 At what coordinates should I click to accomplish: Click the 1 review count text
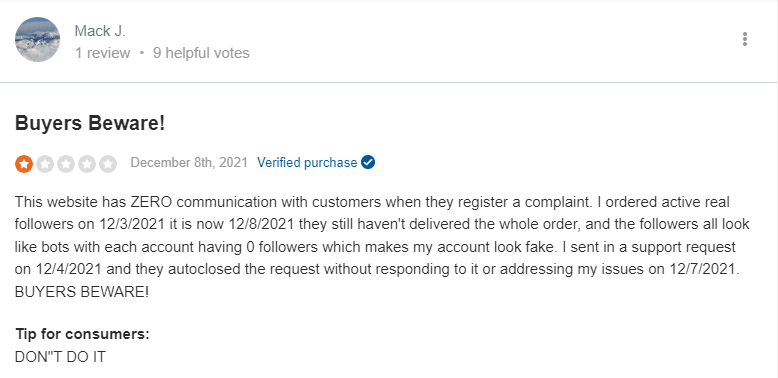pos(103,53)
